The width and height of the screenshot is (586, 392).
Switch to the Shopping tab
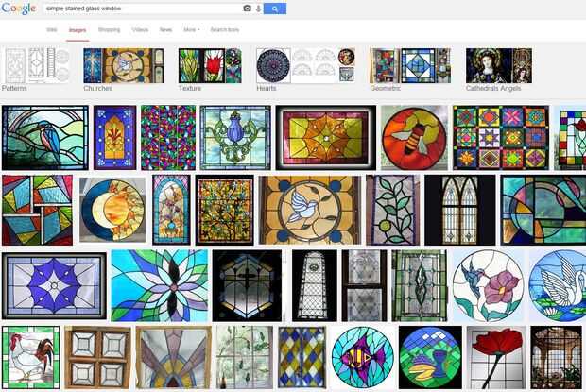click(109, 30)
